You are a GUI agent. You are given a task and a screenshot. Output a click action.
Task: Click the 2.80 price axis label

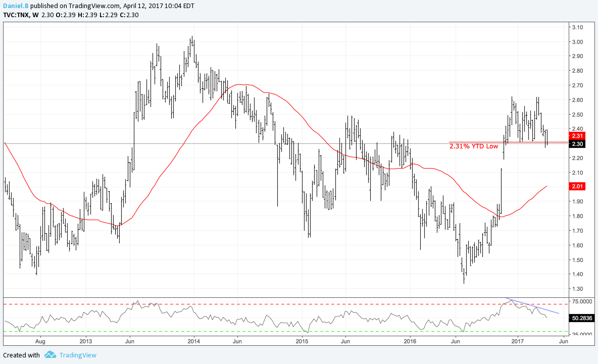[577, 71]
